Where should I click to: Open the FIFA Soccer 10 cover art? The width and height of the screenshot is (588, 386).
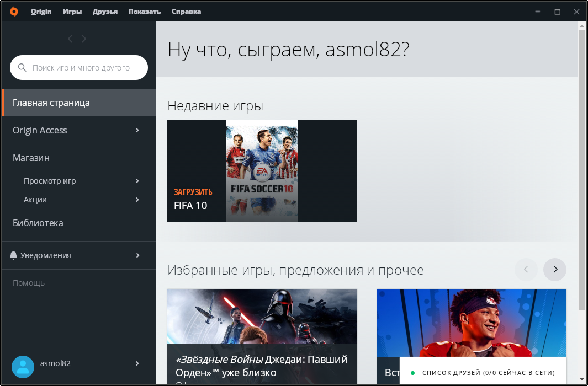point(262,171)
